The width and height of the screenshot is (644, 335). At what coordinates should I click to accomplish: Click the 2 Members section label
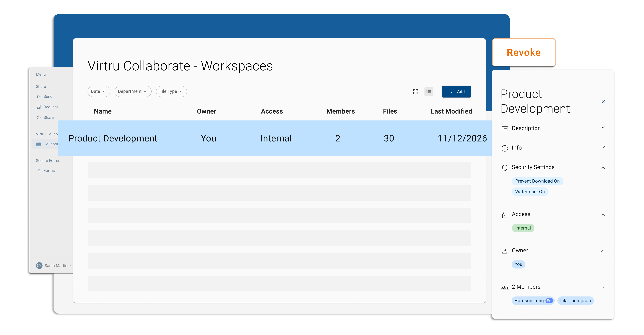[526, 287]
